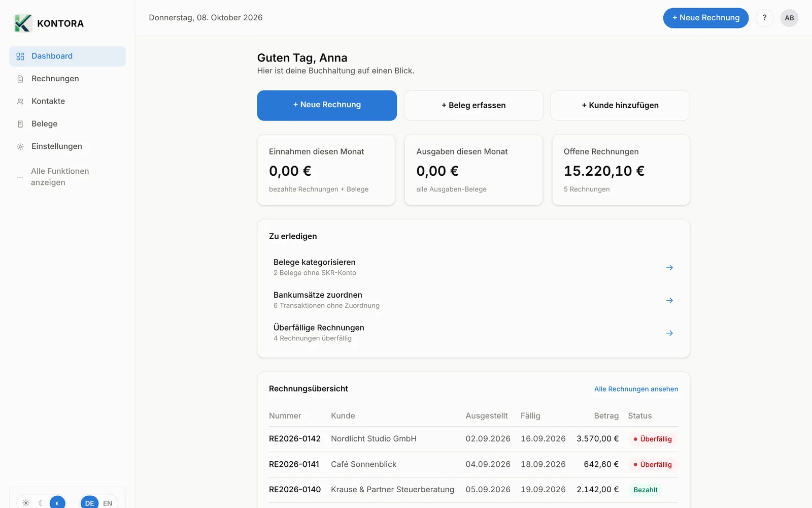The image size is (812, 508).
Task: Click the top-bar Neue Rechnung button
Action: 705,18
